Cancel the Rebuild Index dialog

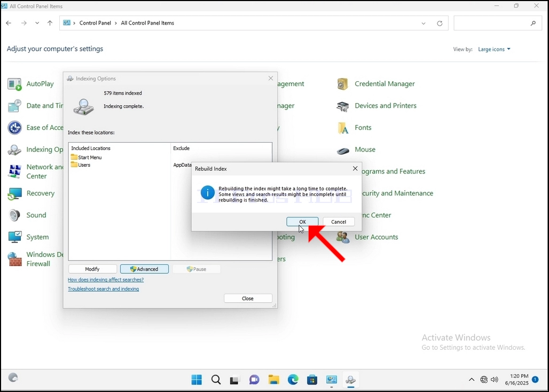[338, 222]
